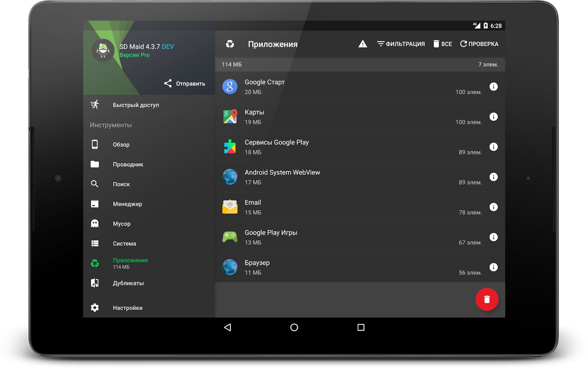
Task: Click the Google Play services puzzle icon
Action: (230, 147)
